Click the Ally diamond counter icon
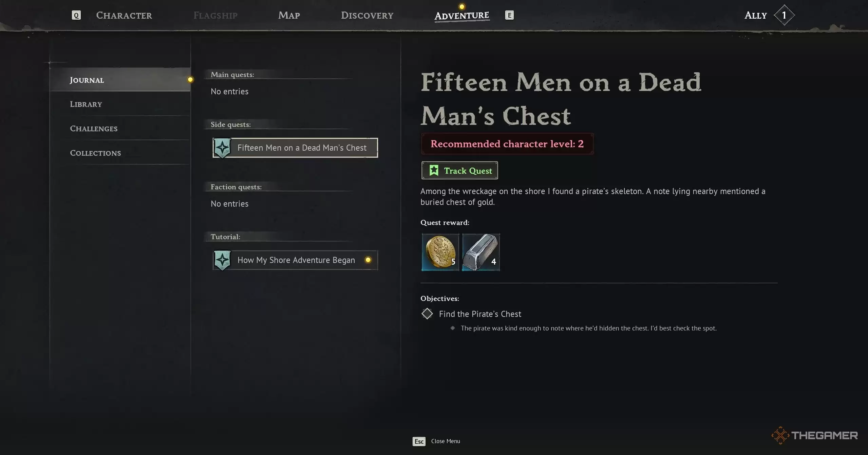 tap(784, 15)
